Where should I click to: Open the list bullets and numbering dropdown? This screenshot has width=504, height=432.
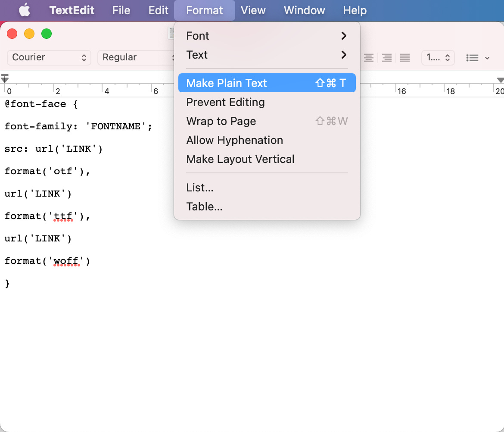click(x=478, y=58)
